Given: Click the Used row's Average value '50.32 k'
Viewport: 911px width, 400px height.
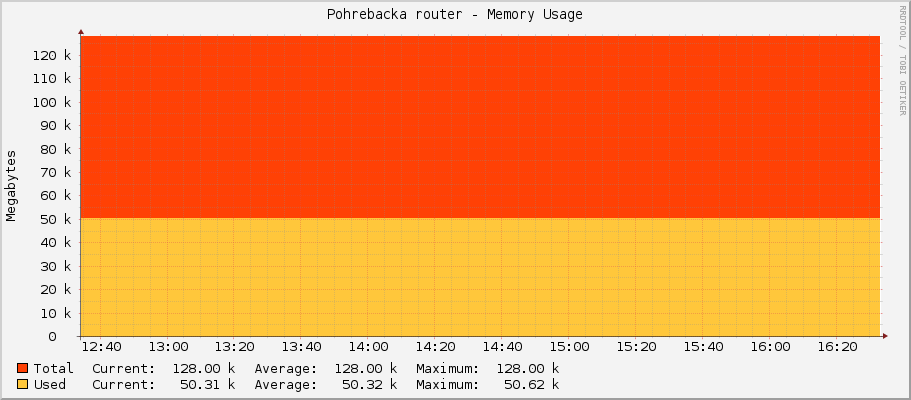Looking at the screenshot, I should coord(370,384).
